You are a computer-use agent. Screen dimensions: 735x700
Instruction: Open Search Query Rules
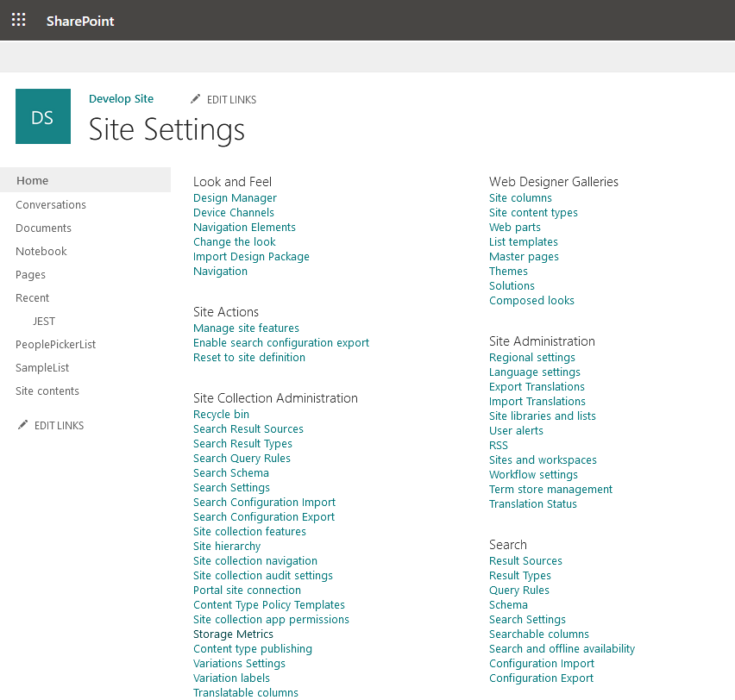tap(242, 459)
